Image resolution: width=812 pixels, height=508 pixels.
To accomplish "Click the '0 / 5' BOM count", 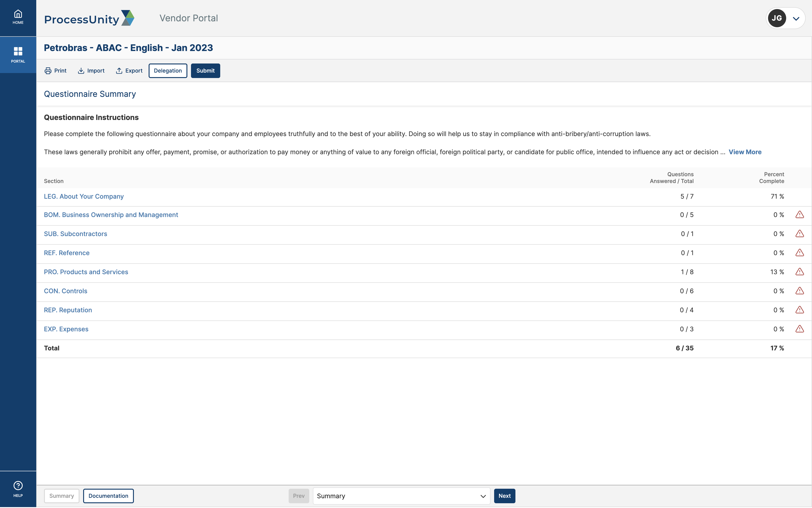I will click(x=686, y=215).
